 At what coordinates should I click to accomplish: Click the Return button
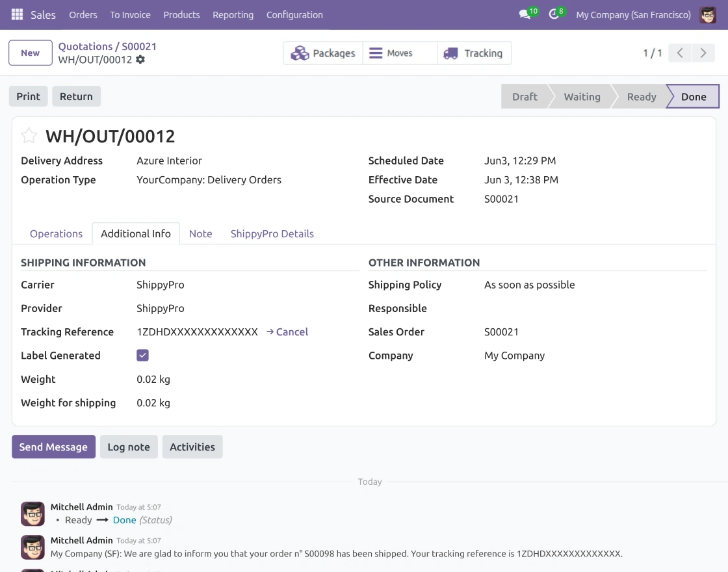click(76, 96)
